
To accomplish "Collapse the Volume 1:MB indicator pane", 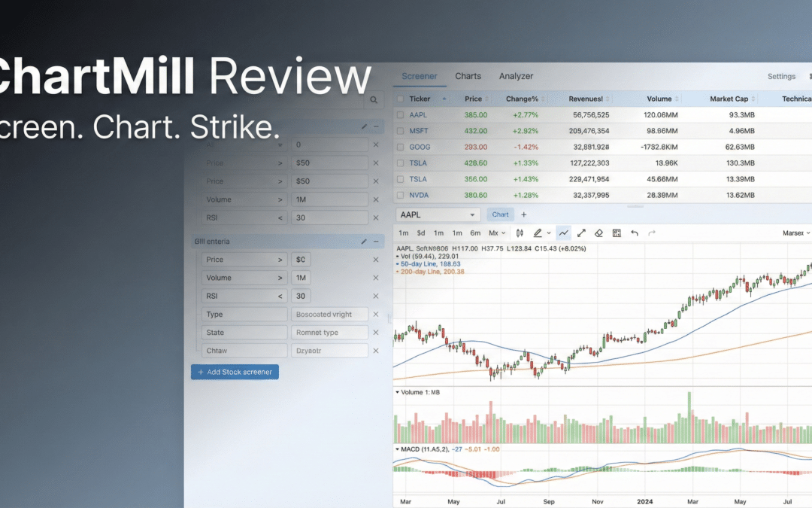I will [397, 392].
